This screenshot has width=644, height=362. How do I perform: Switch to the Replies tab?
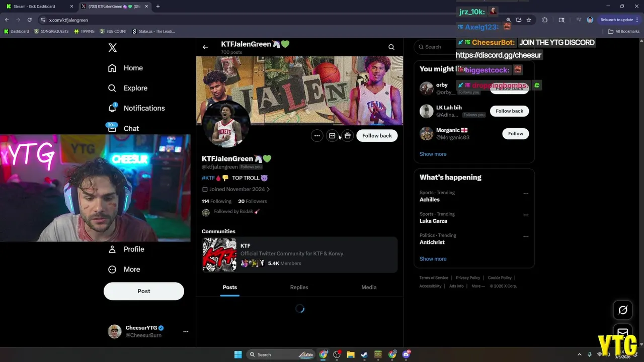click(x=299, y=287)
